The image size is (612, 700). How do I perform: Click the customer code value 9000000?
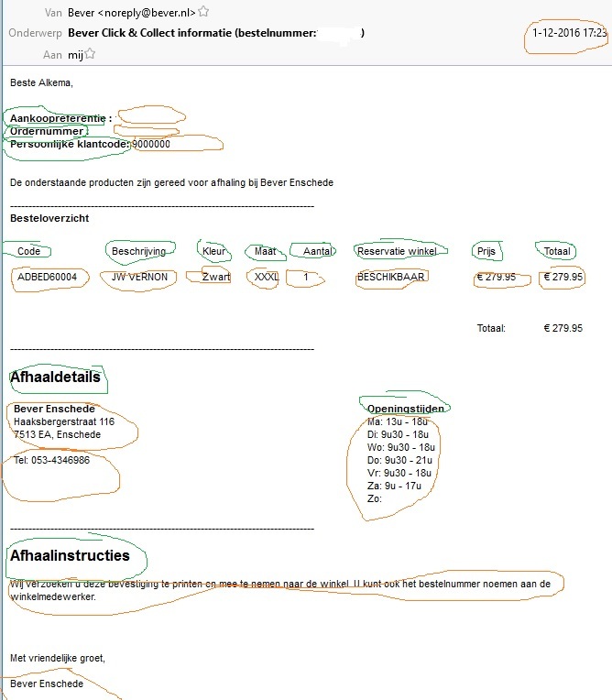(150, 144)
